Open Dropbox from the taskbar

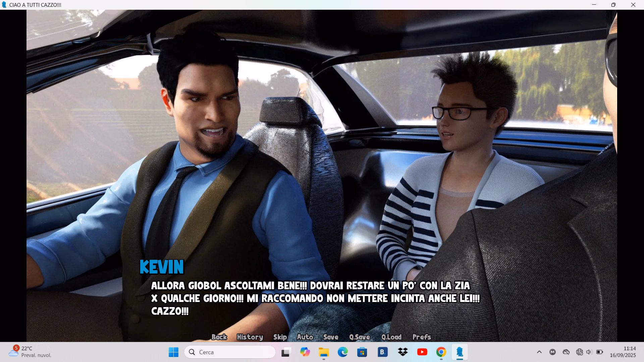click(402, 352)
